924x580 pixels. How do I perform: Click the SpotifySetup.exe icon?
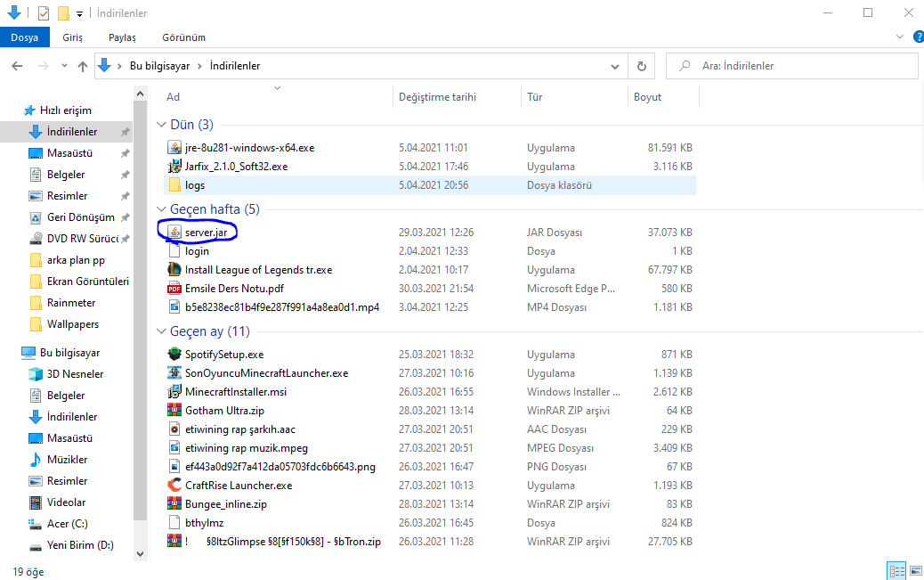coord(174,355)
